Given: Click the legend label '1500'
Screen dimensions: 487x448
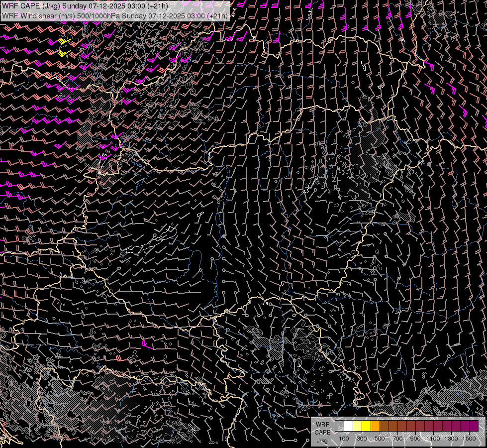Looking at the screenshot, I should click(469, 439).
